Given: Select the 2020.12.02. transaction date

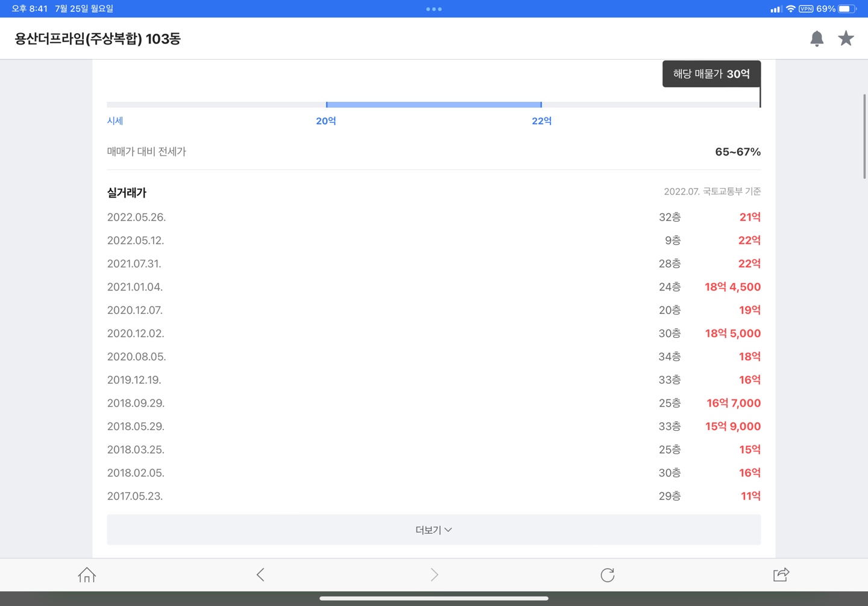Looking at the screenshot, I should coord(136,333).
